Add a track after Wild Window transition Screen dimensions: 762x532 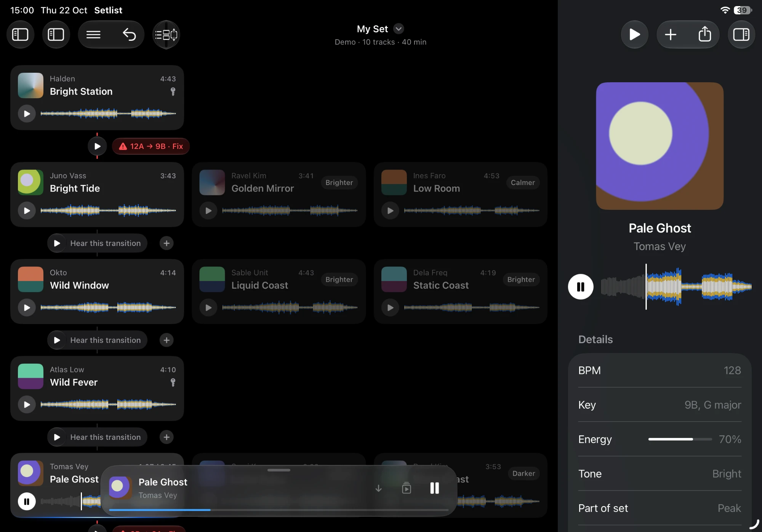[x=166, y=340]
